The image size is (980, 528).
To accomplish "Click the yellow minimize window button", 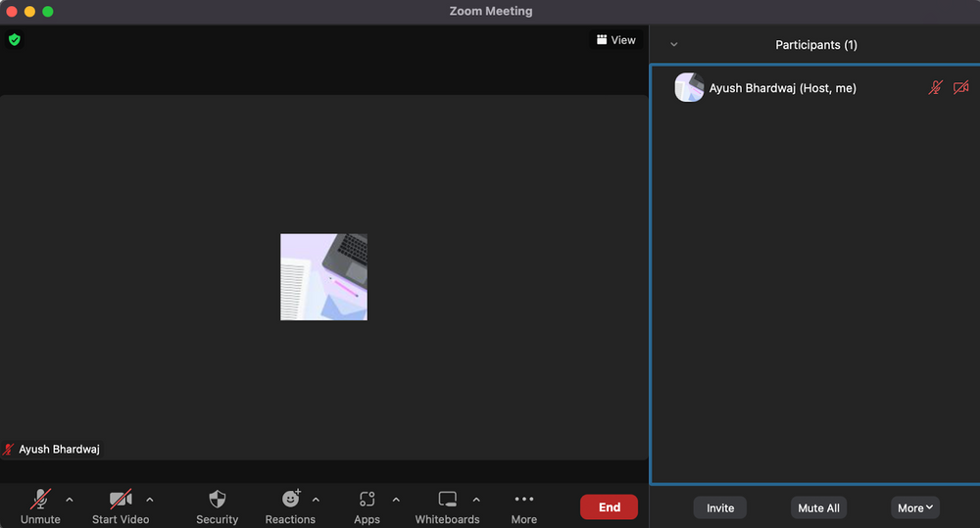I will [29, 11].
